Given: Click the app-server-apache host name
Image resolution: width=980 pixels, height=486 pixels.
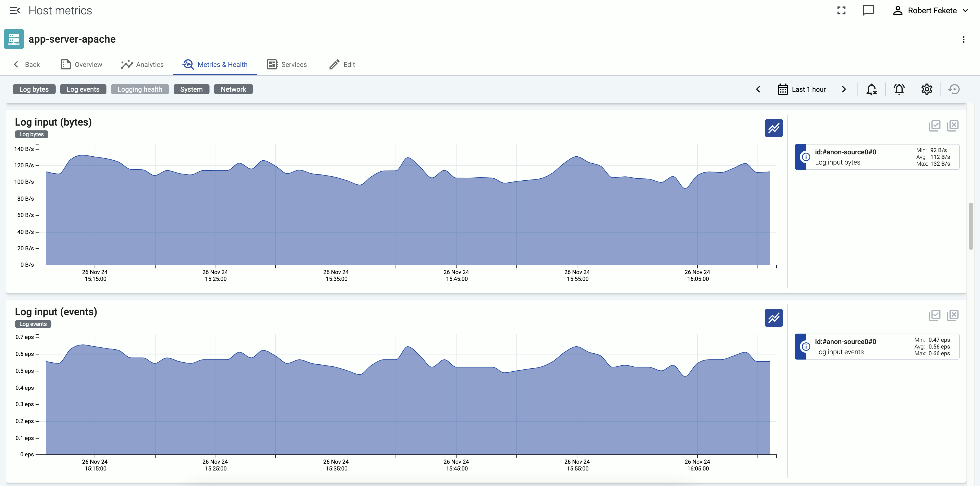Looking at the screenshot, I should coord(72,39).
